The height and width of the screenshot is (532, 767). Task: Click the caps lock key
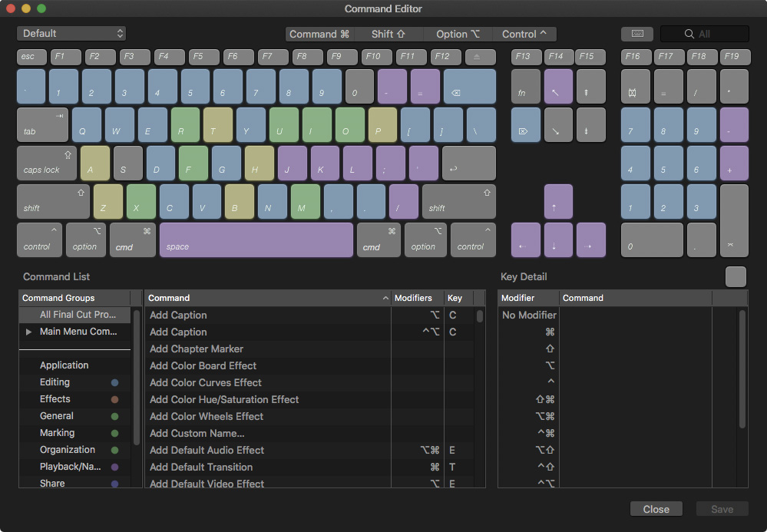(x=46, y=163)
